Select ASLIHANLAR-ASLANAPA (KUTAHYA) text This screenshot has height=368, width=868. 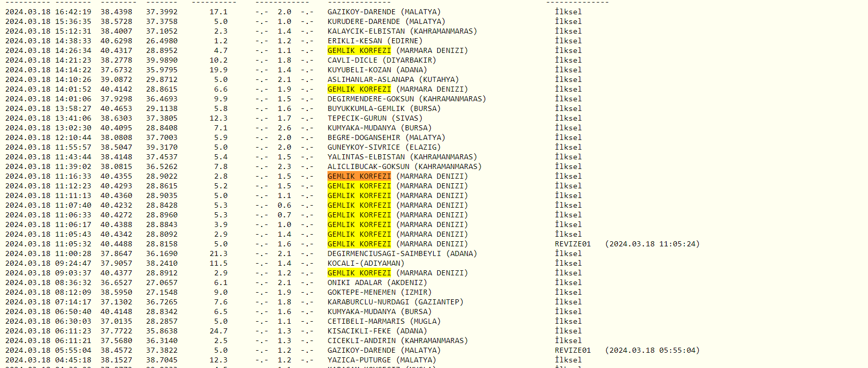393,79
